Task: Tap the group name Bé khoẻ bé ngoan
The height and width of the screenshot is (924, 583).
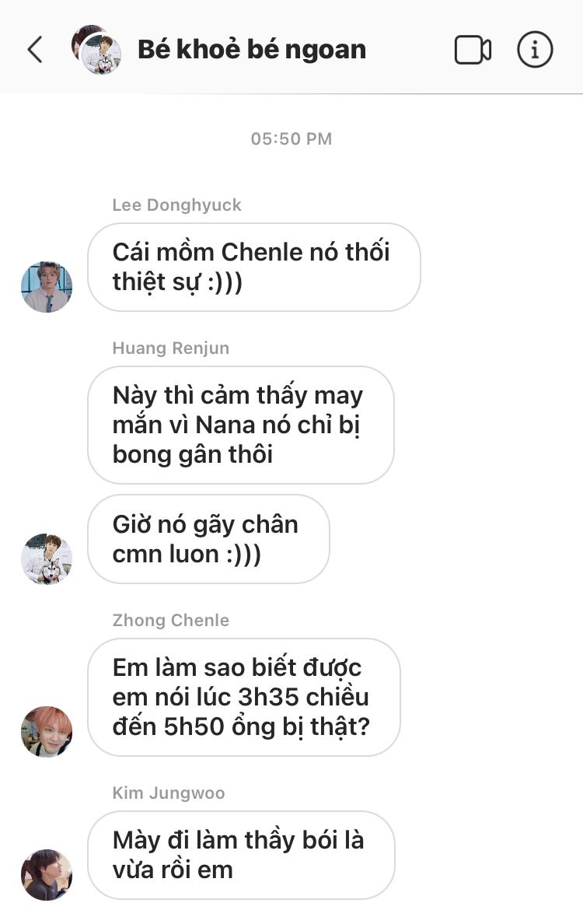Action: tap(252, 50)
